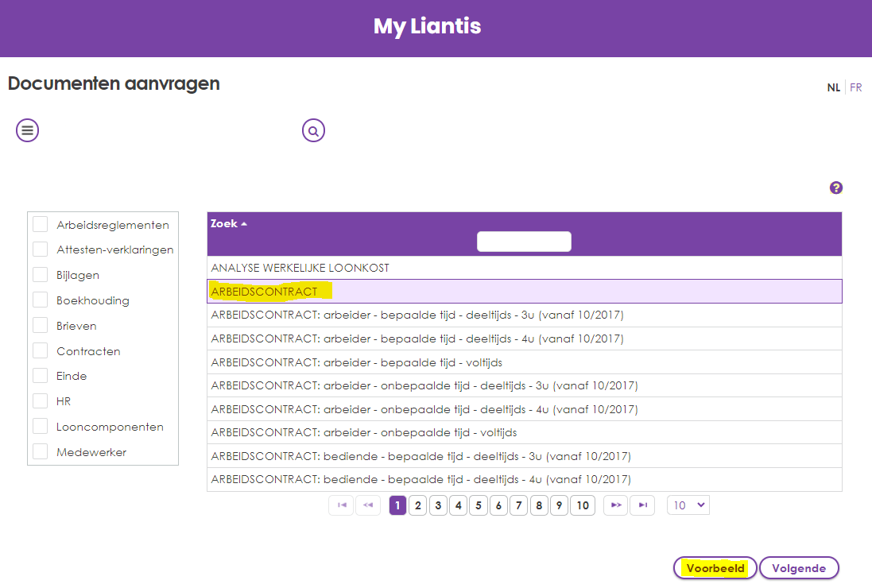Check the Attesten-verklaringen checkbox
872x588 pixels.
click(x=40, y=249)
